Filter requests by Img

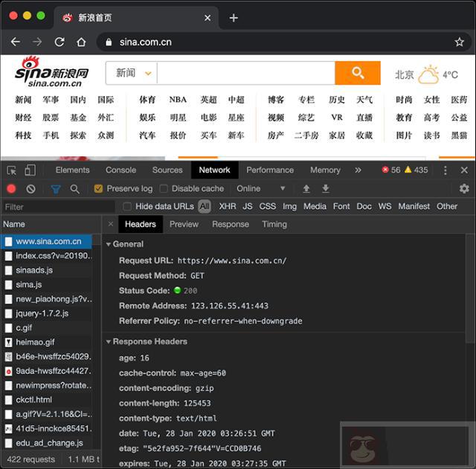(289, 206)
